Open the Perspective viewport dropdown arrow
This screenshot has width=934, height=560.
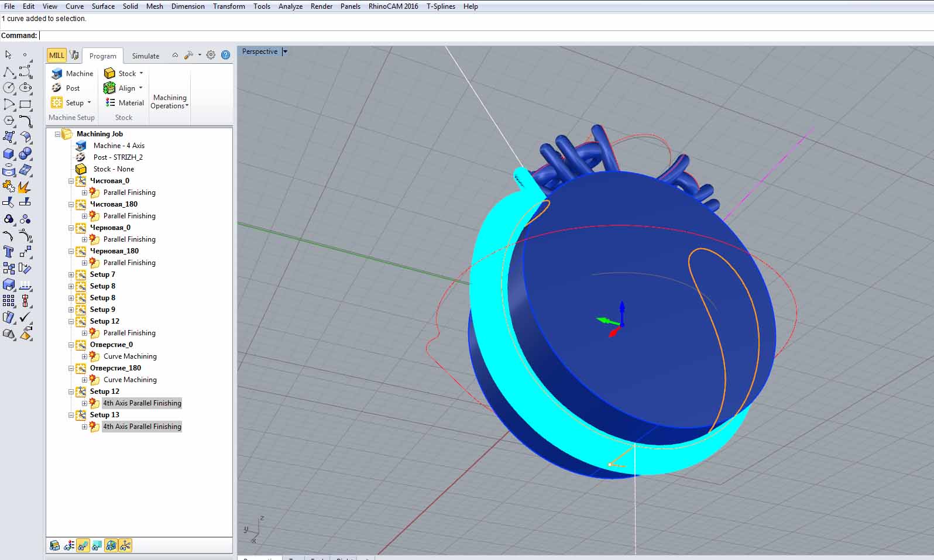click(285, 51)
